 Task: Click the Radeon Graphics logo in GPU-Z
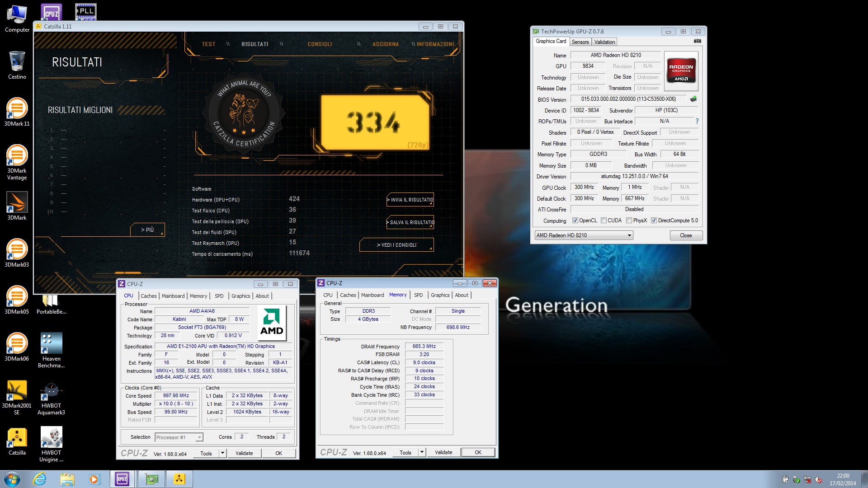tap(681, 70)
